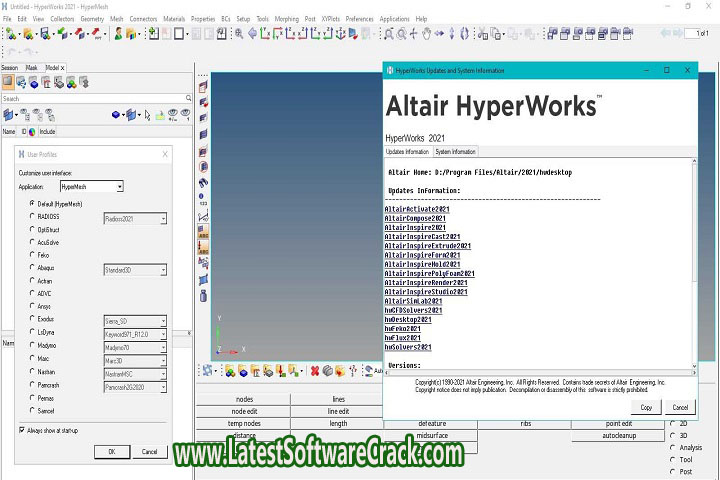
Task: Click the red X delete icon in bottom toolbar
Action: [x=315, y=371]
